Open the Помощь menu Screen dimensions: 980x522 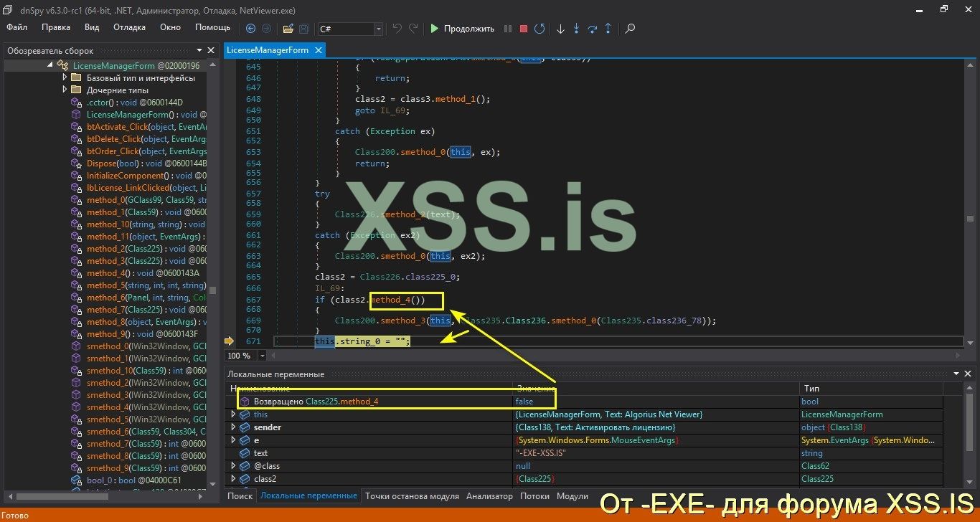coord(213,27)
